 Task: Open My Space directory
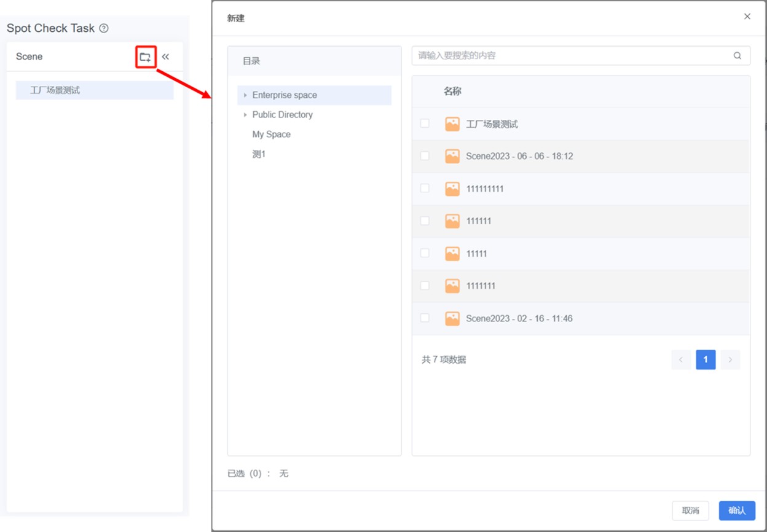(x=271, y=135)
